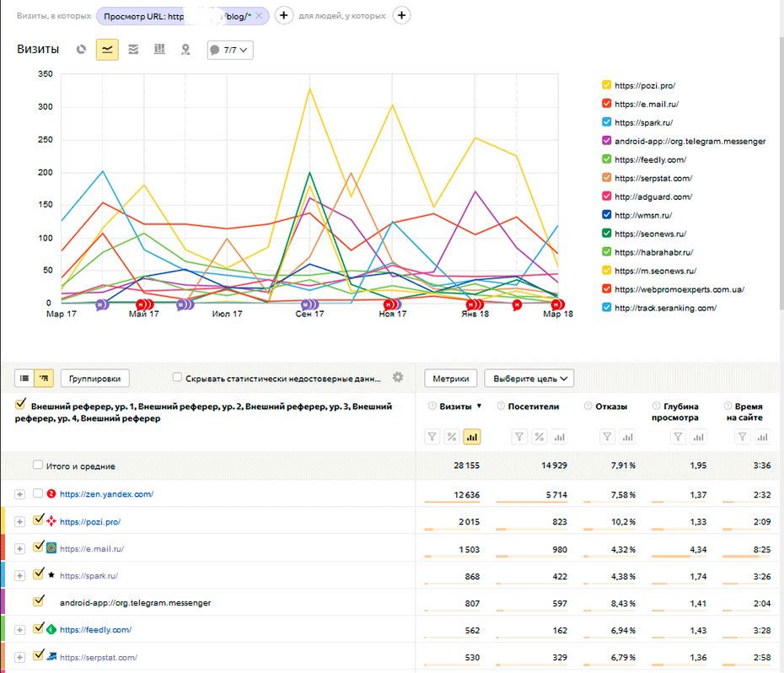The height and width of the screenshot is (673, 784).
Task: Sort by Время на сайте column header
Action: click(744, 412)
